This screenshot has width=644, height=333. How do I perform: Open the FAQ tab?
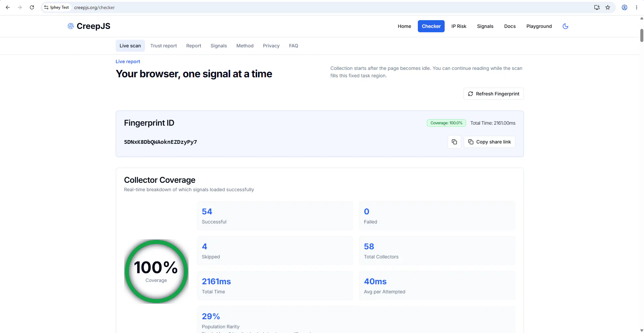click(x=294, y=46)
